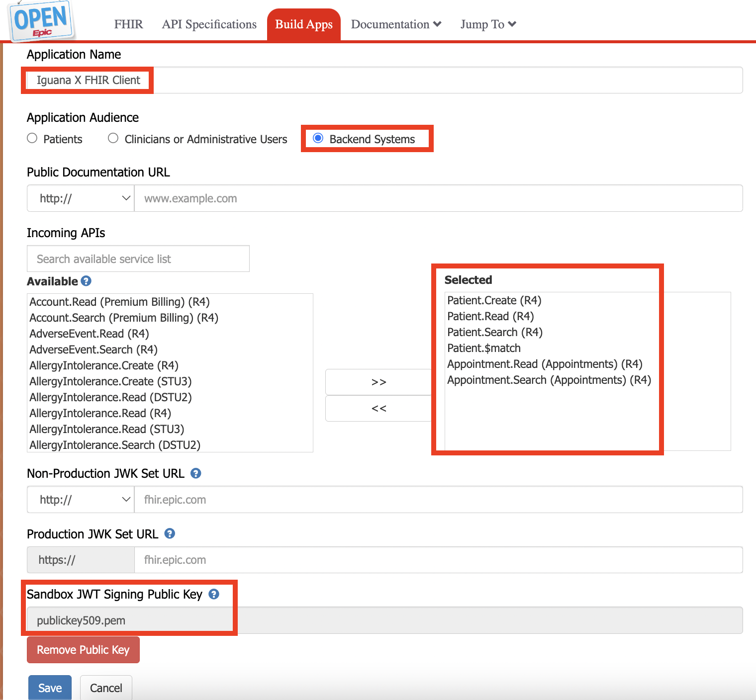Image resolution: width=756 pixels, height=700 pixels.
Task: Expand the Jump To menu
Action: [x=488, y=24]
